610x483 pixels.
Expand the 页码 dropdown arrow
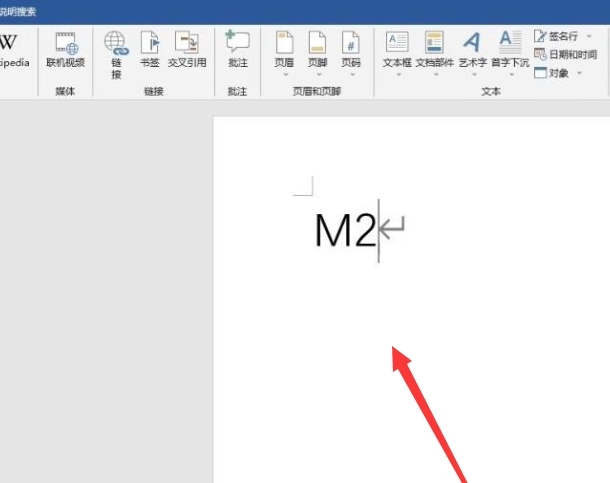(x=352, y=74)
